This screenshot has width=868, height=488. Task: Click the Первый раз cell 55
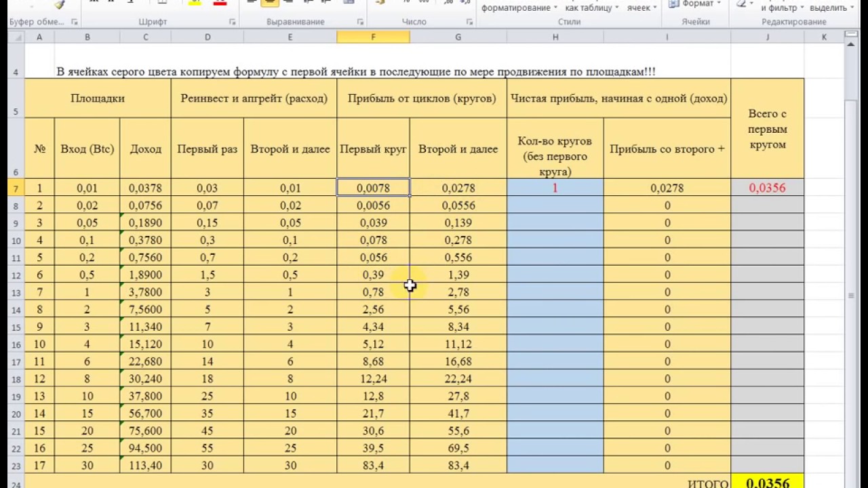pyautogui.click(x=208, y=448)
